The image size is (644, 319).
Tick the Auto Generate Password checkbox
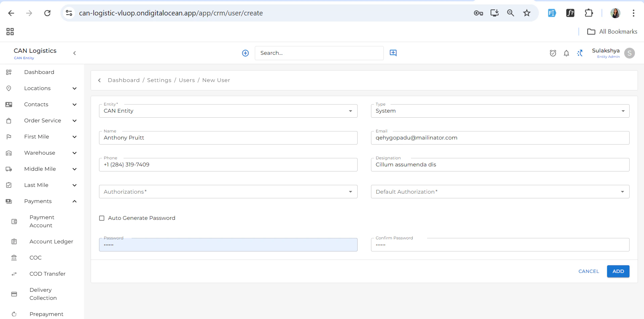102,218
